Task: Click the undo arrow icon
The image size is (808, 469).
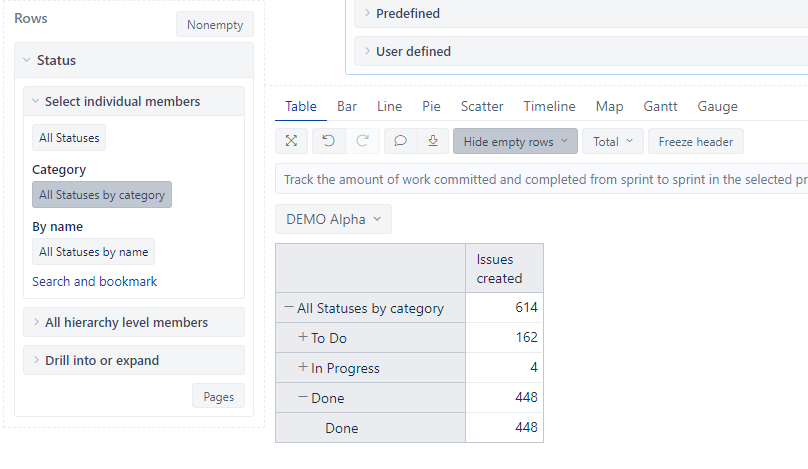Action: tap(328, 141)
